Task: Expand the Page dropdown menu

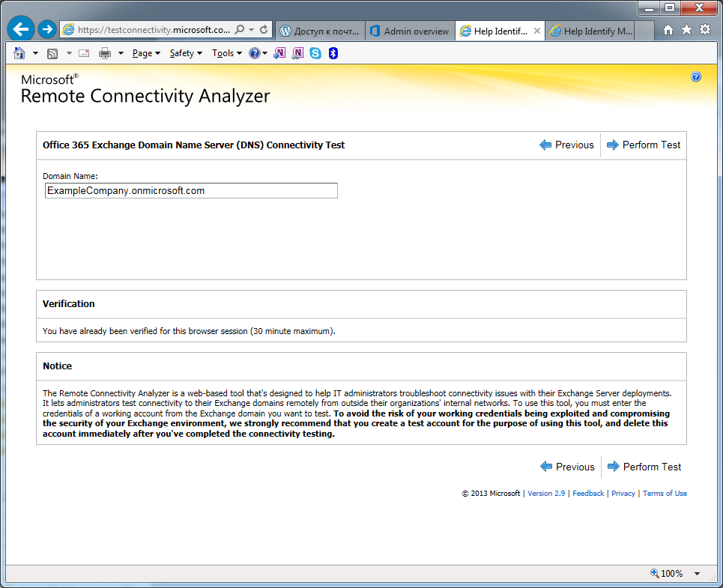Action: pyautogui.click(x=146, y=53)
